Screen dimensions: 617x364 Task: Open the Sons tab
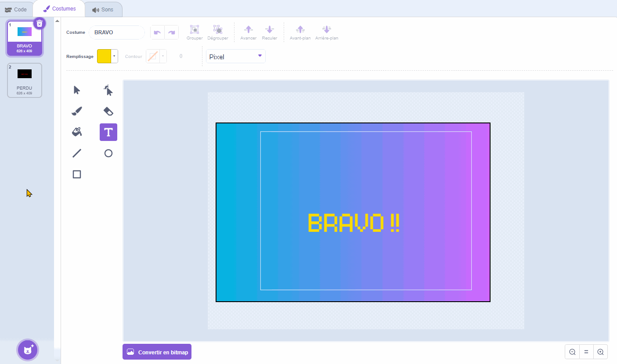[103, 9]
